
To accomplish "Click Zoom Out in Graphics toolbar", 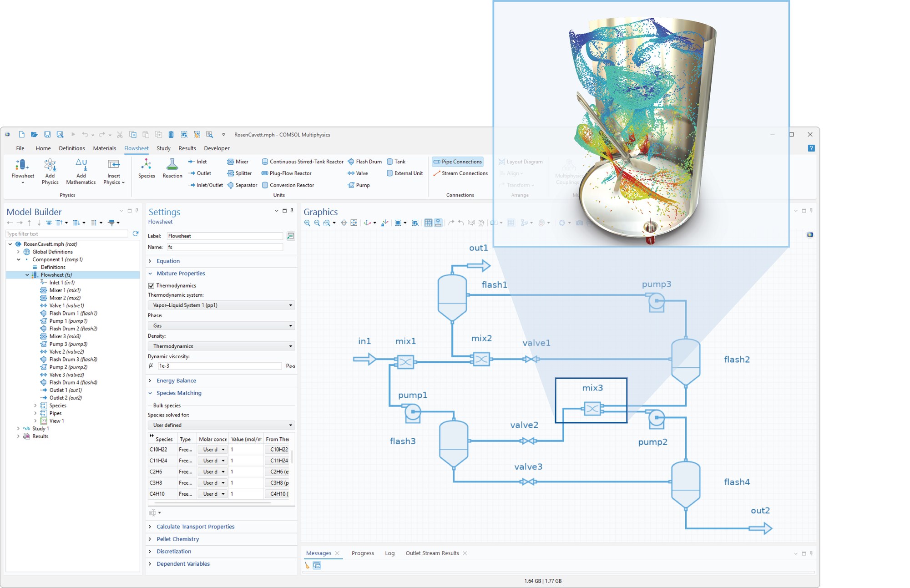I will coord(317,223).
